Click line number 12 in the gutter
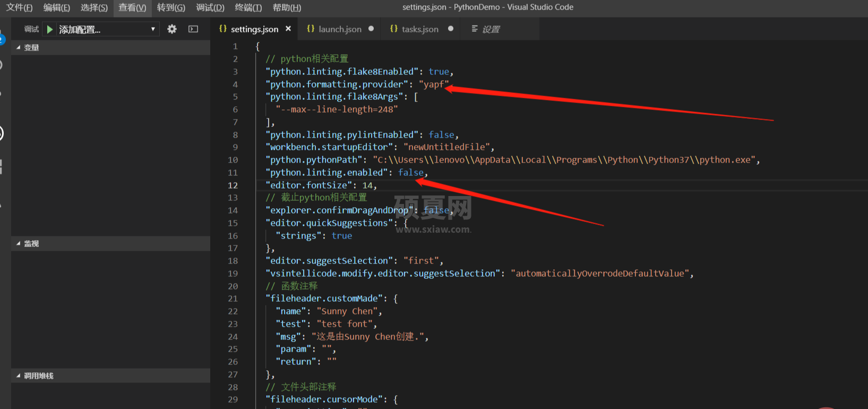This screenshot has height=409, width=868. pos(233,185)
